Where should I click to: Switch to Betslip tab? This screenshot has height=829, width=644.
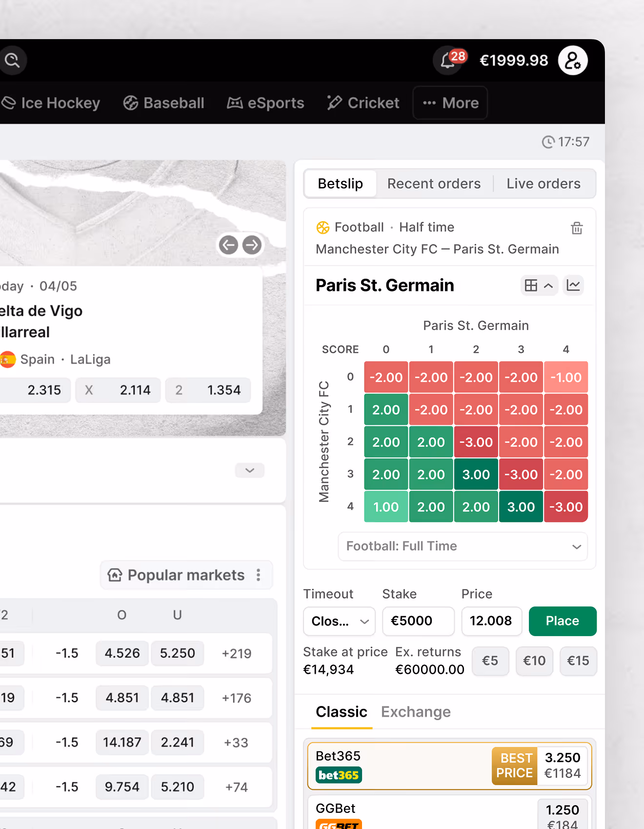340,184
